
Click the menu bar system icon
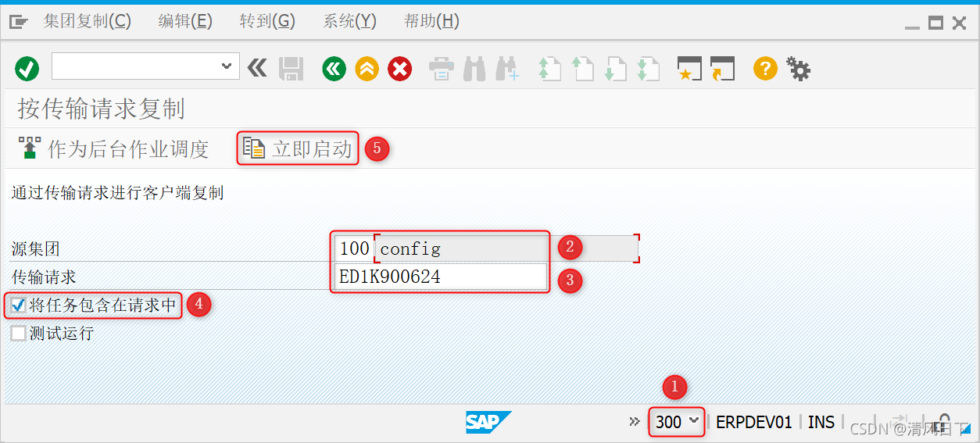(x=19, y=22)
